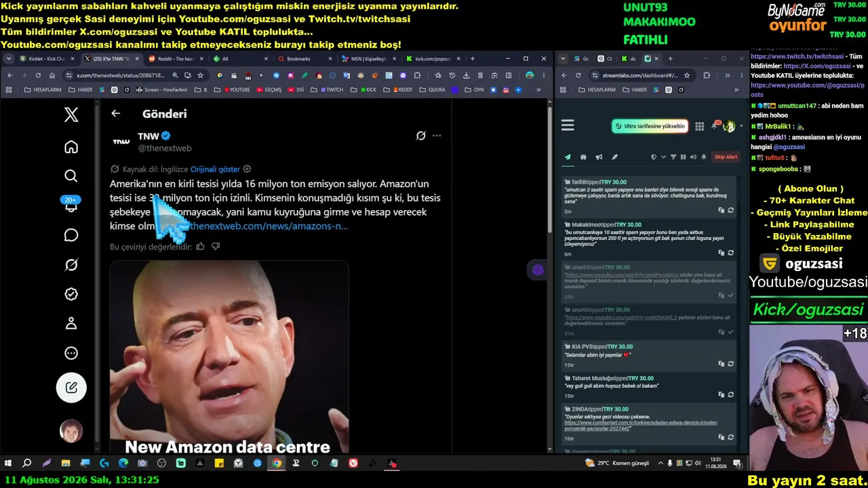
Task: Switch to the Reddit browser tab
Action: coord(175,59)
